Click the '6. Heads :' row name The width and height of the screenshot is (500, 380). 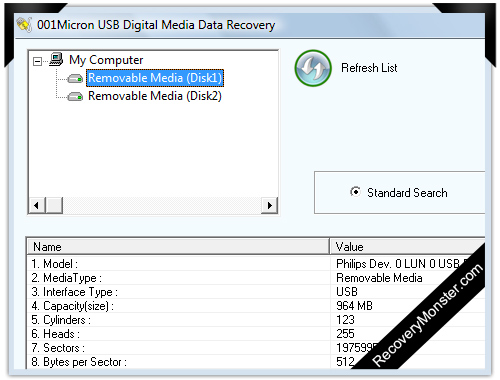[x=56, y=334]
